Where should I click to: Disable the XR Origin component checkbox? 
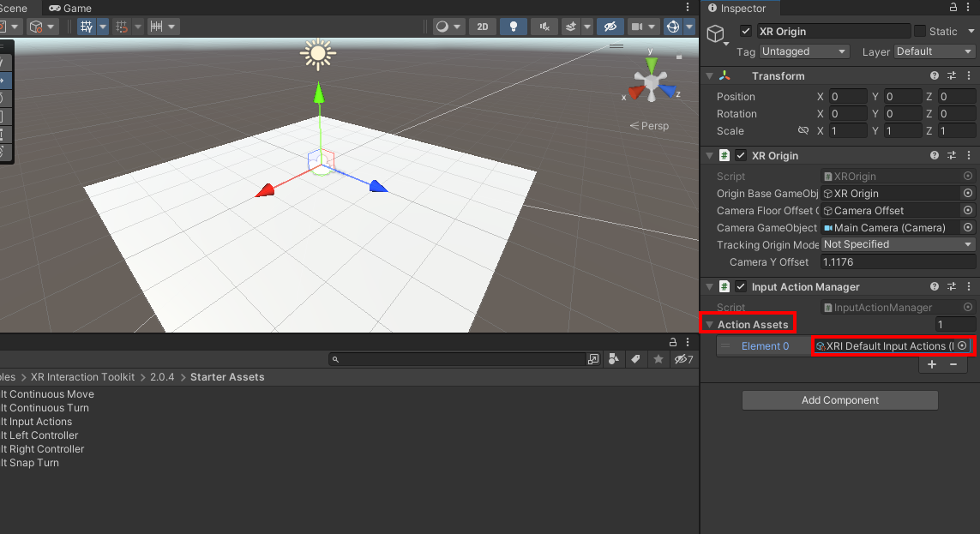pos(741,155)
